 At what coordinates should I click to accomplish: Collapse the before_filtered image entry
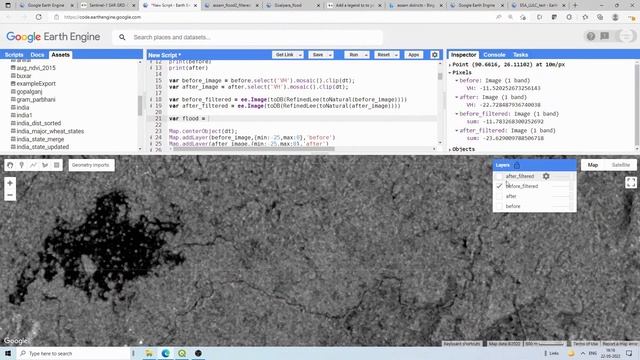(457, 114)
